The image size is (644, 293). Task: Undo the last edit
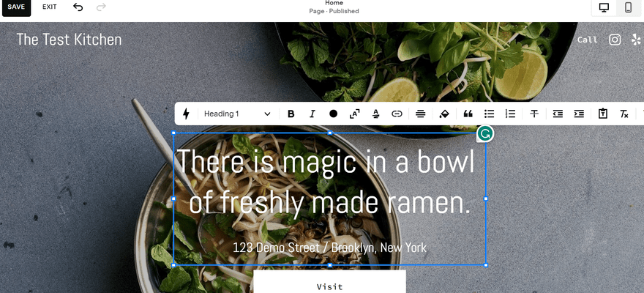click(78, 7)
